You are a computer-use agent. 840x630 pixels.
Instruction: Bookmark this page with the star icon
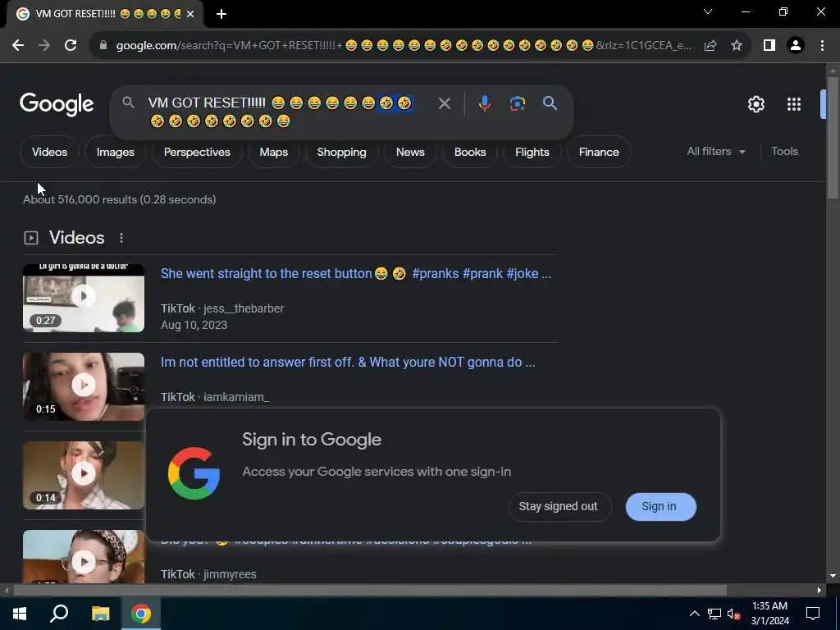click(737, 46)
